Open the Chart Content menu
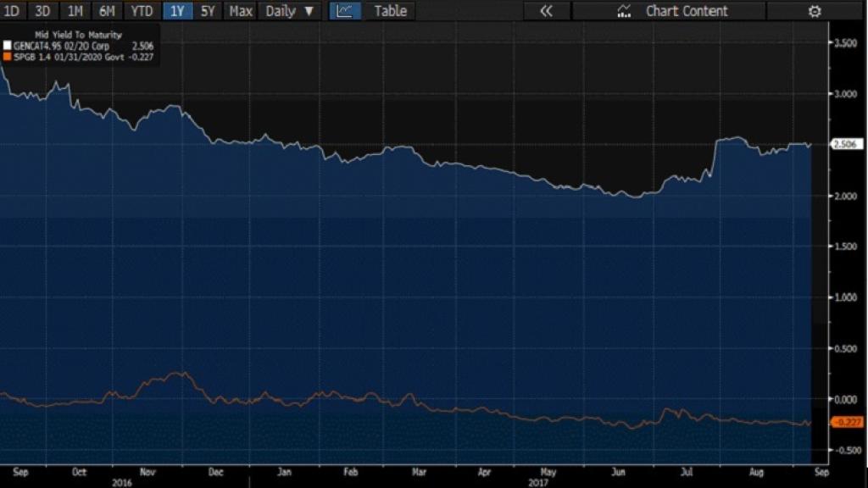Image resolution: width=868 pixels, height=488 pixels. (687, 11)
